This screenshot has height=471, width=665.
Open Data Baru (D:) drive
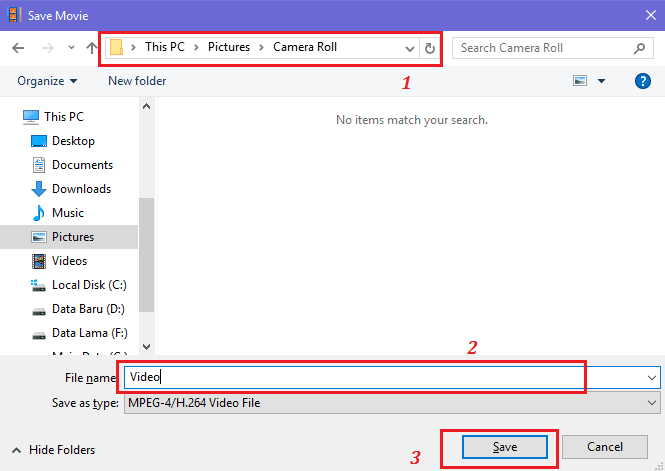(88, 309)
